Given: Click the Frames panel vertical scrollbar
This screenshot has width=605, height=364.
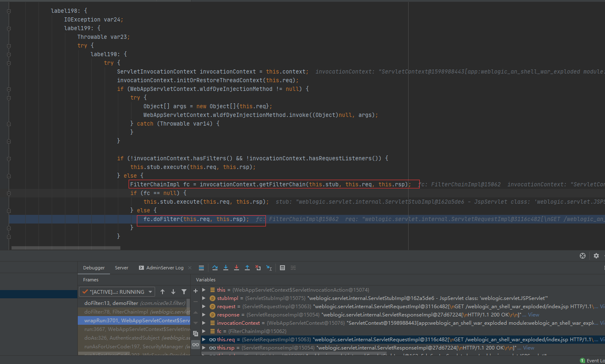Looking at the screenshot, I should pyautogui.click(x=188, y=306).
